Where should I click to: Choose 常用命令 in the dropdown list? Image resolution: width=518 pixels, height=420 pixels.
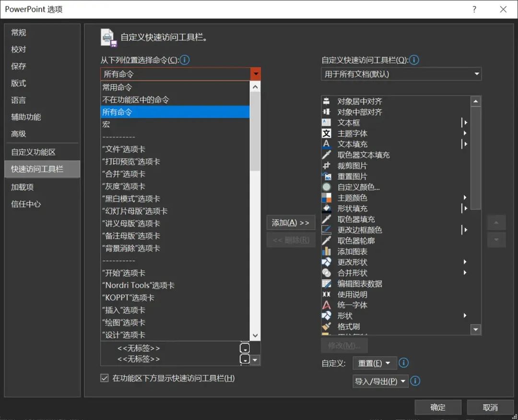[x=175, y=87]
